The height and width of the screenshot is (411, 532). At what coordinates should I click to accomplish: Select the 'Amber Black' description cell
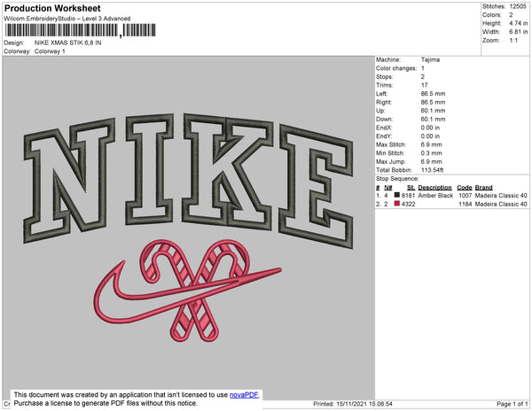pyautogui.click(x=435, y=196)
